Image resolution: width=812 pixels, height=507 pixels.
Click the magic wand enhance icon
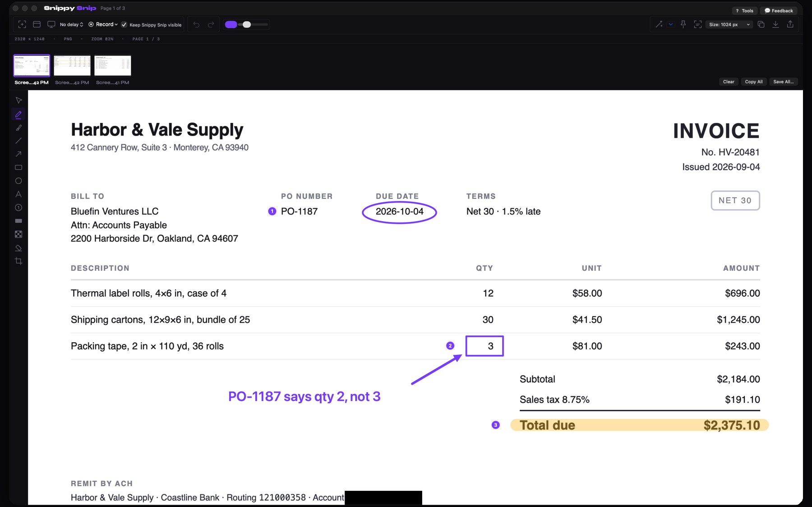click(659, 24)
